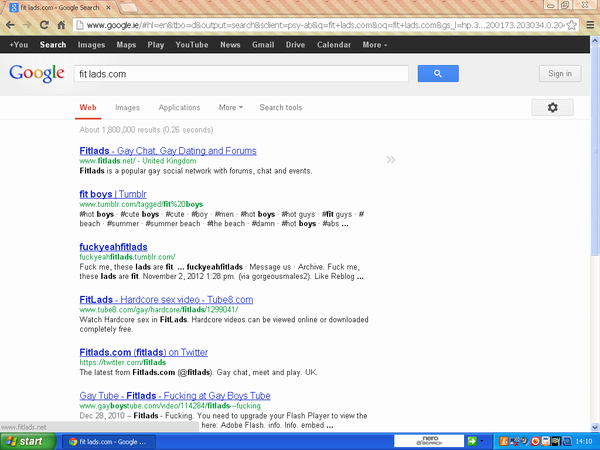The image size is (600, 450).
Task: Switch to Applications results tab
Action: point(179,108)
